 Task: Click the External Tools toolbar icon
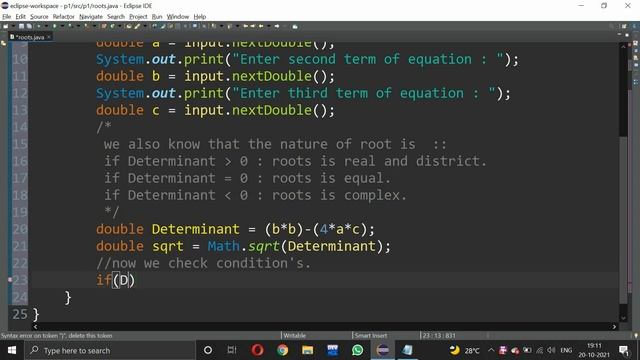coord(86,26)
